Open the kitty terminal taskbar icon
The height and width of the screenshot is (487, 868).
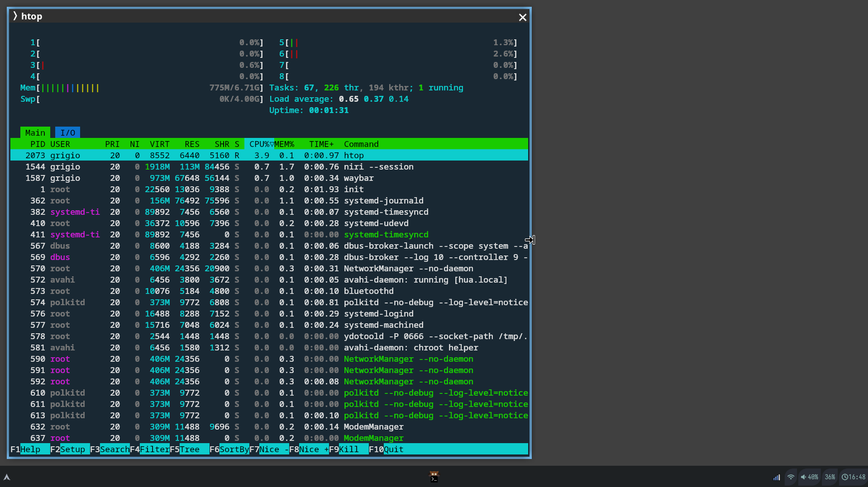(434, 477)
